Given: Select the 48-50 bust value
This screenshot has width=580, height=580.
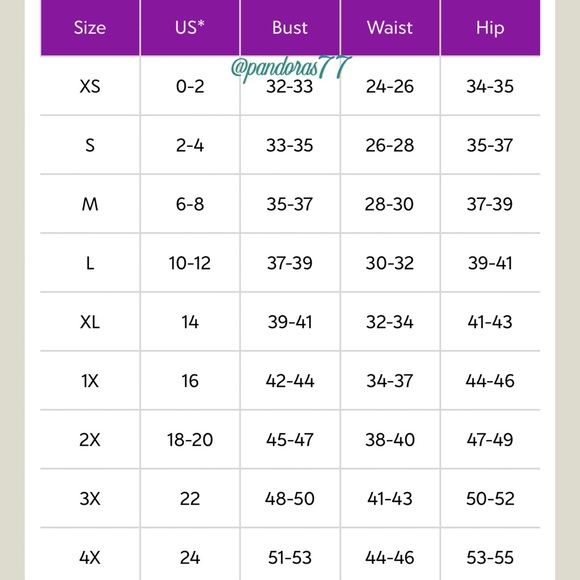Looking at the screenshot, I should tap(290, 499).
